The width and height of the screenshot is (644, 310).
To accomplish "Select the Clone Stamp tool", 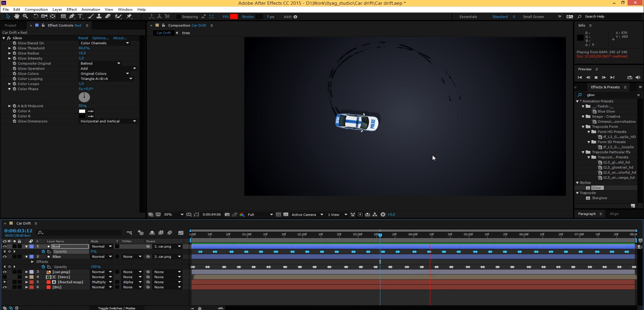I will (x=99, y=16).
